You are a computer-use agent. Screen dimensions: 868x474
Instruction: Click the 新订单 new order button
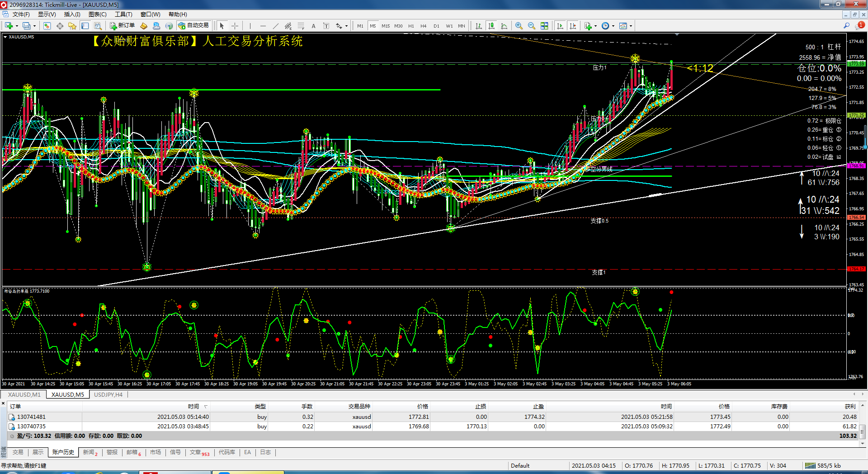(x=123, y=26)
